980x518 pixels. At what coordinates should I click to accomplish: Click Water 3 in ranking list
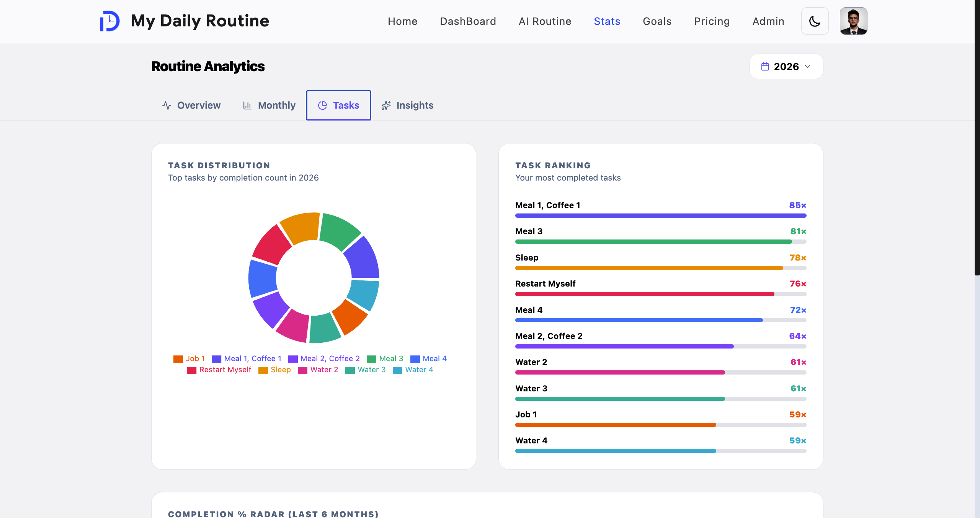point(531,389)
